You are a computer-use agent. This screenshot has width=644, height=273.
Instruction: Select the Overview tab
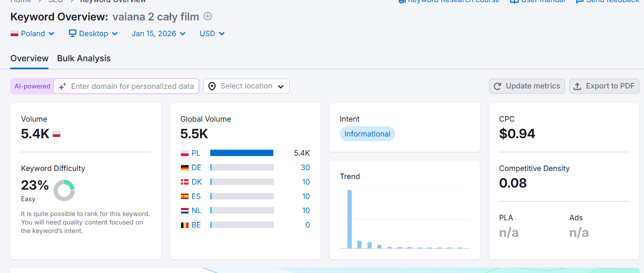(29, 59)
